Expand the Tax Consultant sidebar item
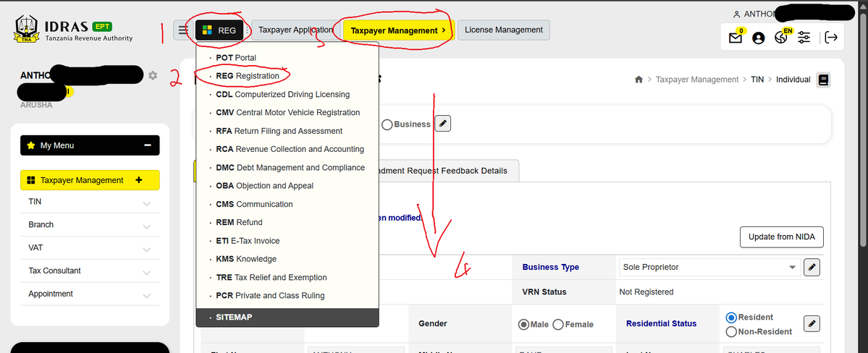The height and width of the screenshot is (353, 868). (90, 271)
